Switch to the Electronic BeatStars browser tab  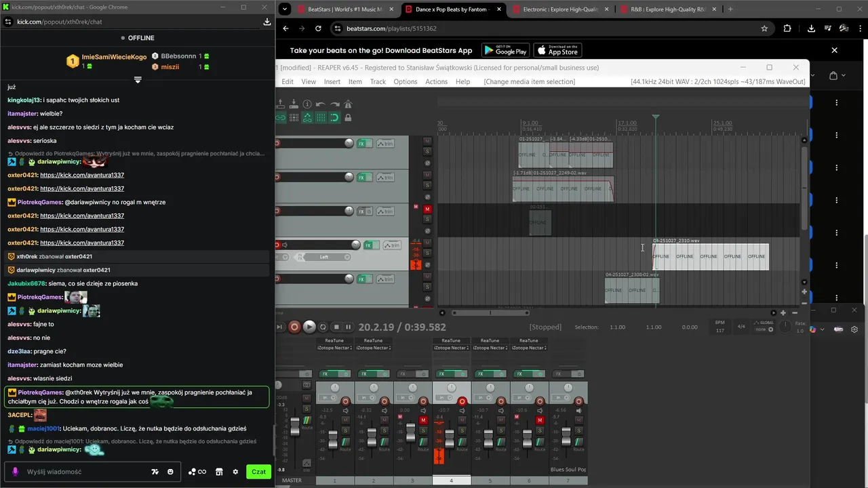560,9
